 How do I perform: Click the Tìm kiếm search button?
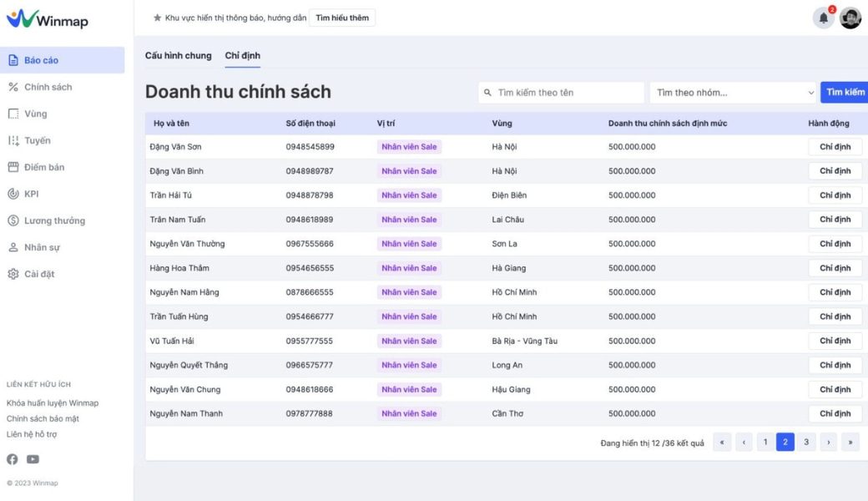pyautogui.click(x=845, y=93)
